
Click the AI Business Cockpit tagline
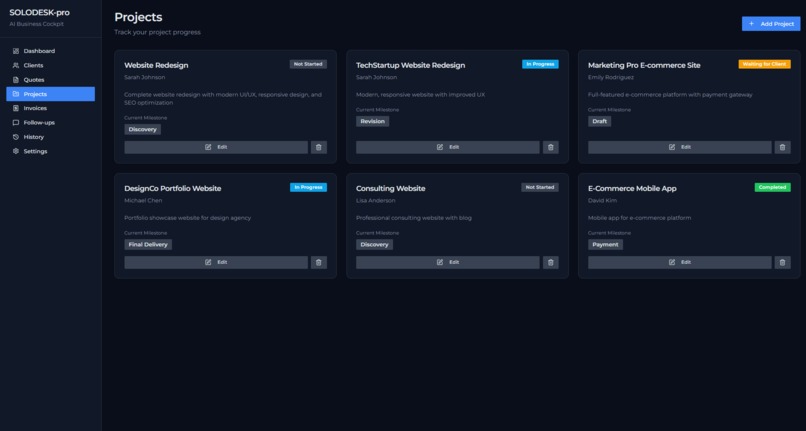pyautogui.click(x=36, y=24)
